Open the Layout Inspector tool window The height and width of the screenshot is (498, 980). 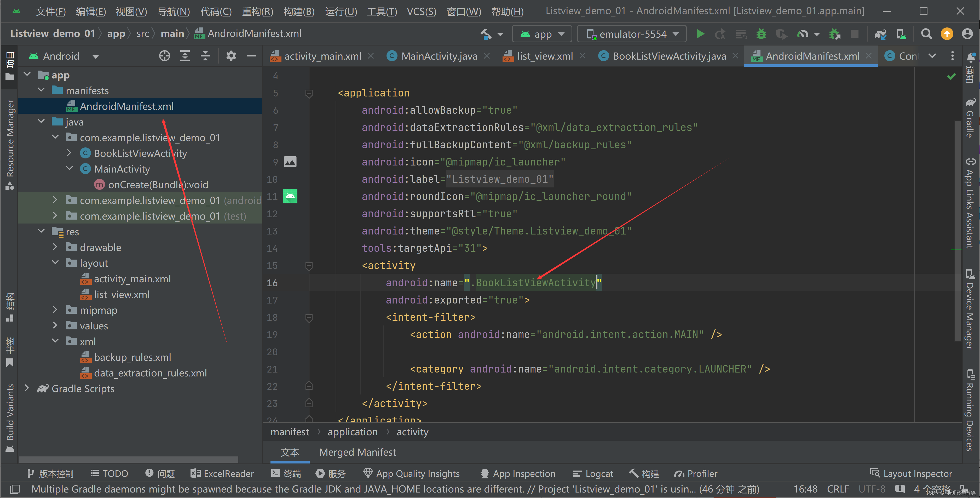[911, 474]
